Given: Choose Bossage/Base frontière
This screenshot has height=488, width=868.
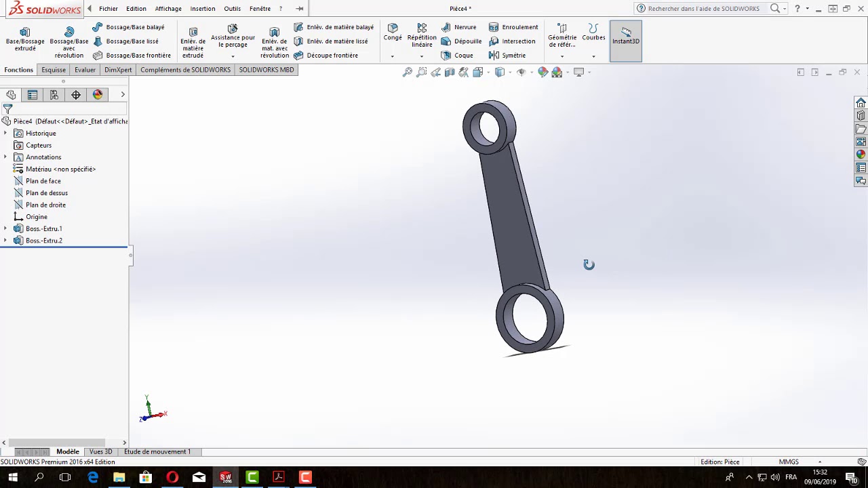Looking at the screenshot, I should pos(132,56).
